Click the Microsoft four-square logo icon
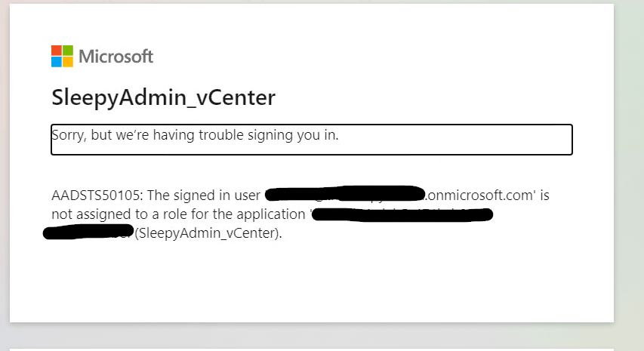644x351 pixels. (62, 56)
